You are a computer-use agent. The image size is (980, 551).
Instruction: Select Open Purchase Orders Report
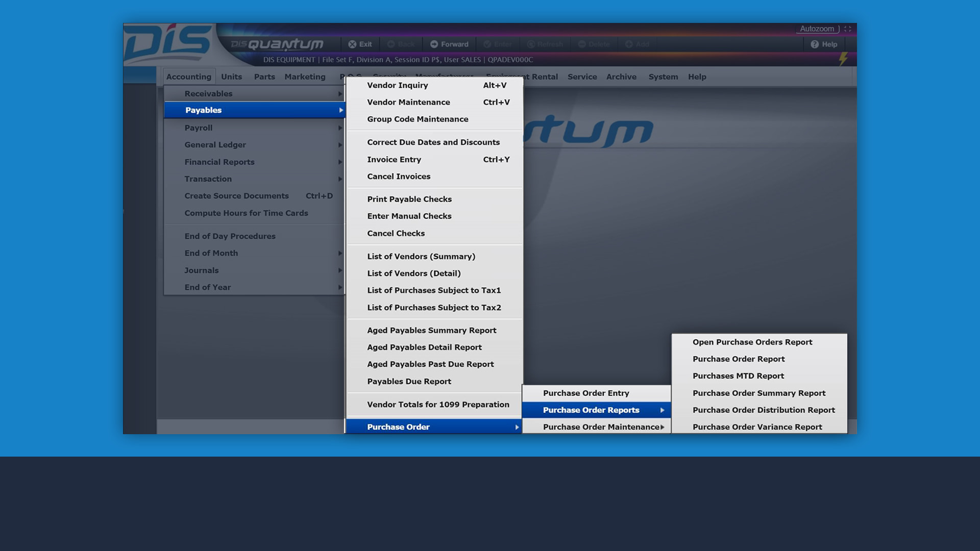pyautogui.click(x=752, y=342)
